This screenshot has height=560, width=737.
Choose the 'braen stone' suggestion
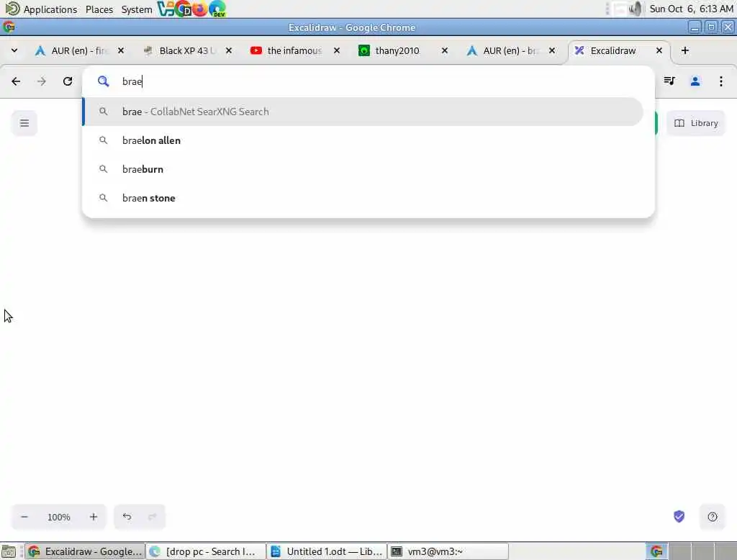(x=363, y=198)
